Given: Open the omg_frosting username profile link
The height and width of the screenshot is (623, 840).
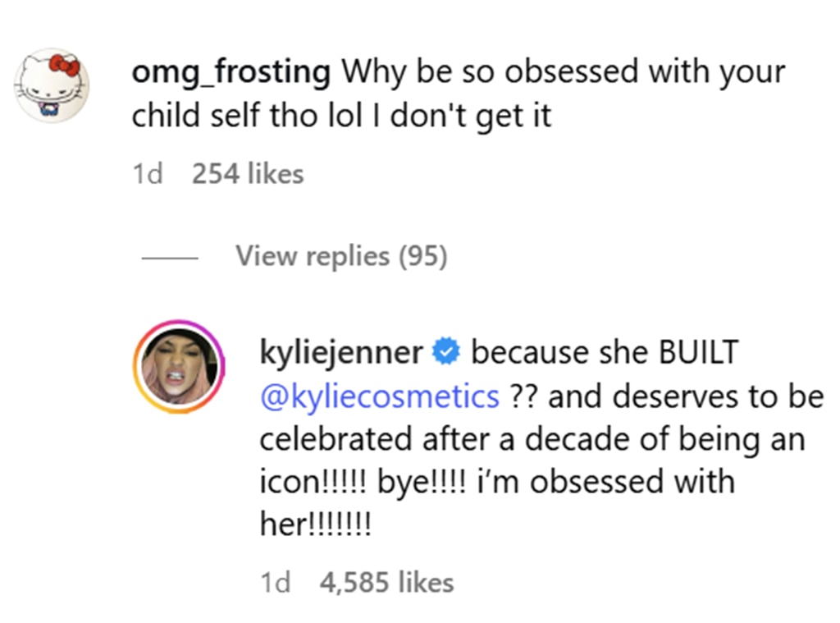Looking at the screenshot, I should coord(231,72).
